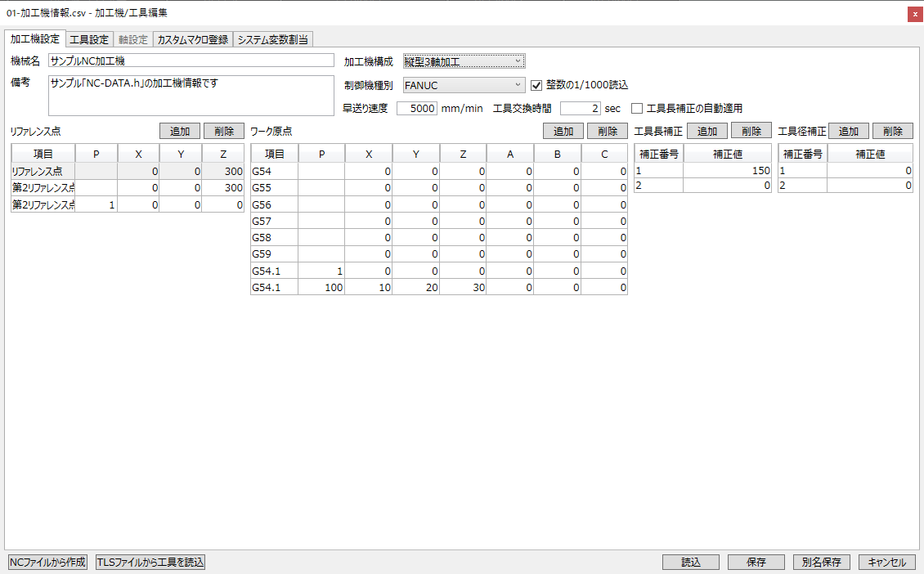This screenshot has height=574, width=924.
Task: Click the 機械名 text field
Action: coord(191,61)
